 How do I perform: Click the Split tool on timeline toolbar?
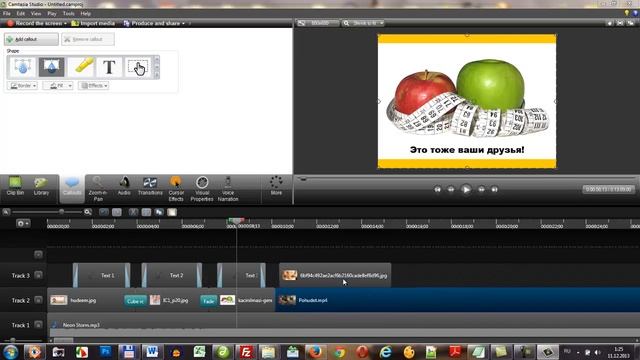click(146, 212)
